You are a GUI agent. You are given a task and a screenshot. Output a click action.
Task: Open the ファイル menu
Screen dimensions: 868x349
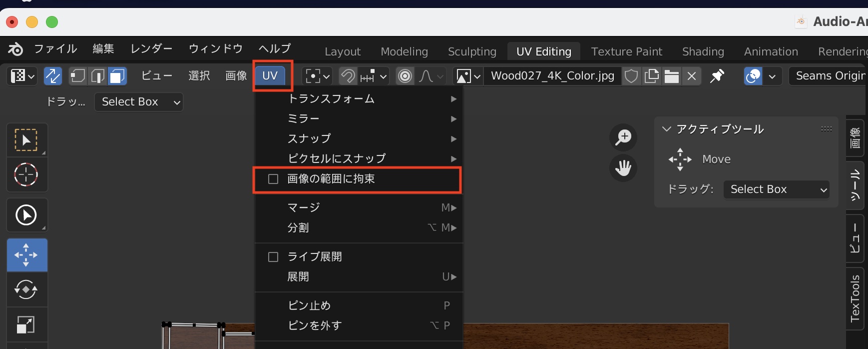[x=55, y=48]
